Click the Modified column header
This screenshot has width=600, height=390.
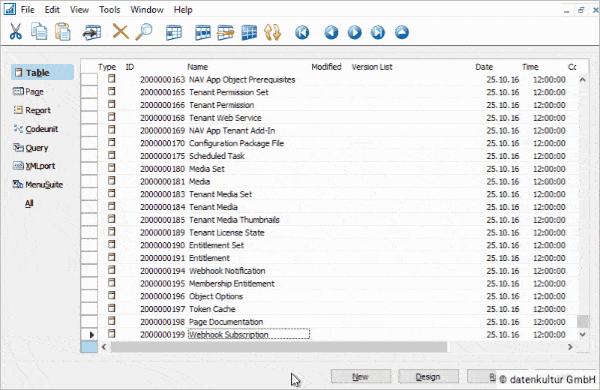[x=326, y=67]
